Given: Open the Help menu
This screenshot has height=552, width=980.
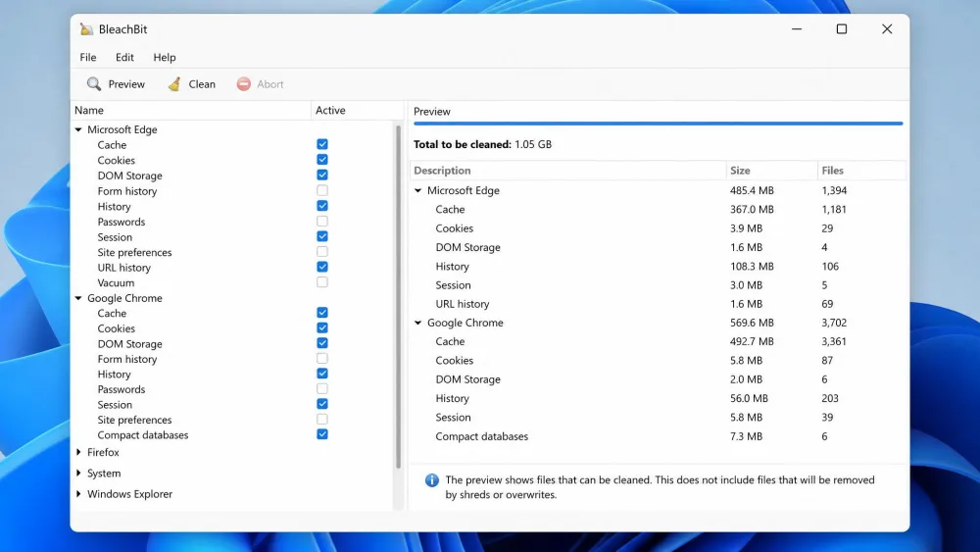Looking at the screenshot, I should (165, 57).
